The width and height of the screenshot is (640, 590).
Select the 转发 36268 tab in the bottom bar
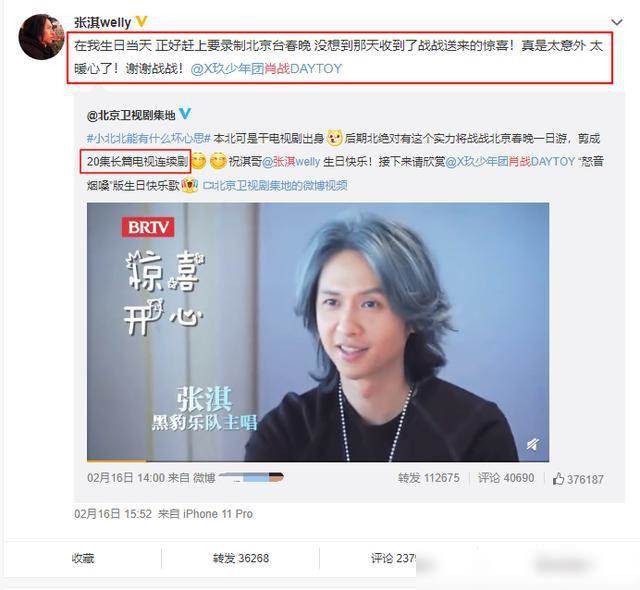[x=241, y=558]
